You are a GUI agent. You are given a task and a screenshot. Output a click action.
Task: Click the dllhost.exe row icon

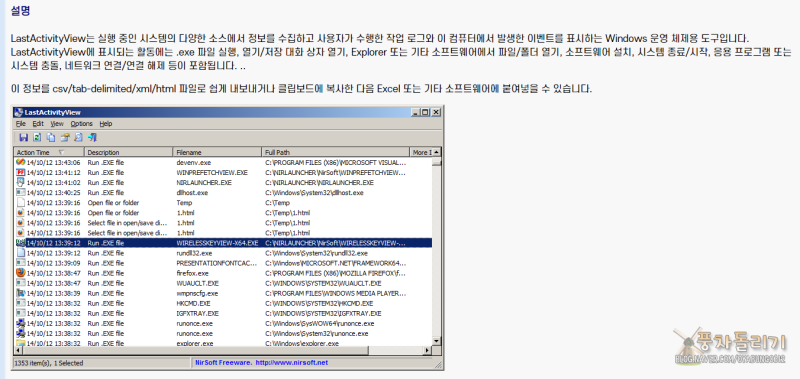[20, 192]
